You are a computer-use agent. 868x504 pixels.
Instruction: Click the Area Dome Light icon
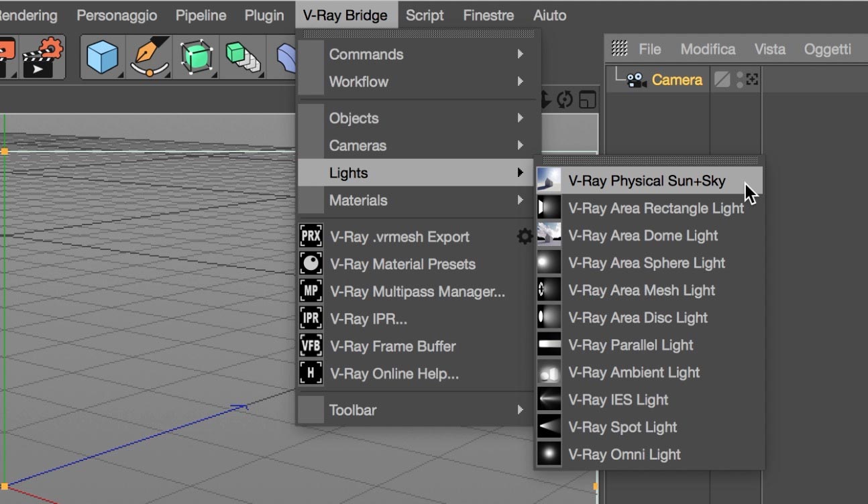pos(549,235)
